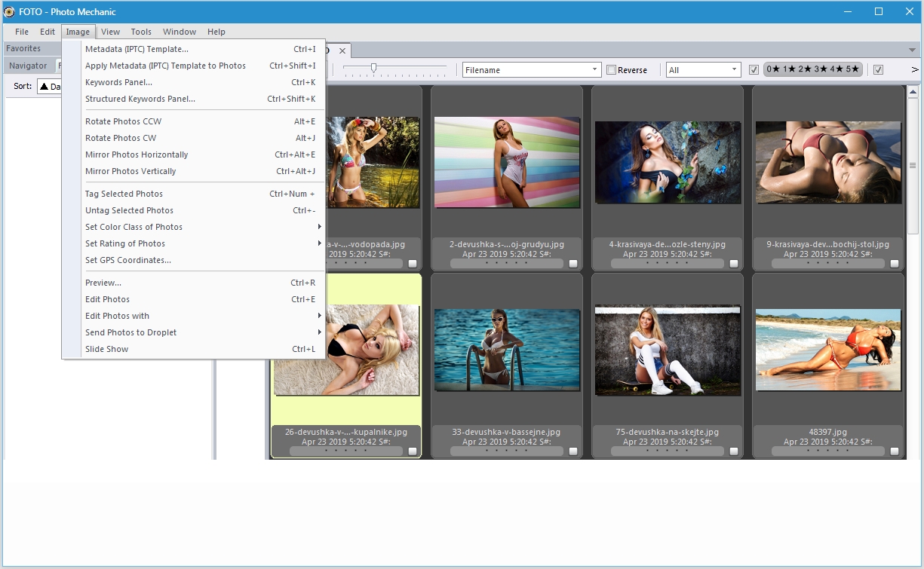Image resolution: width=924 pixels, height=569 pixels.
Task: Click the star rating filter bar
Action: point(812,69)
